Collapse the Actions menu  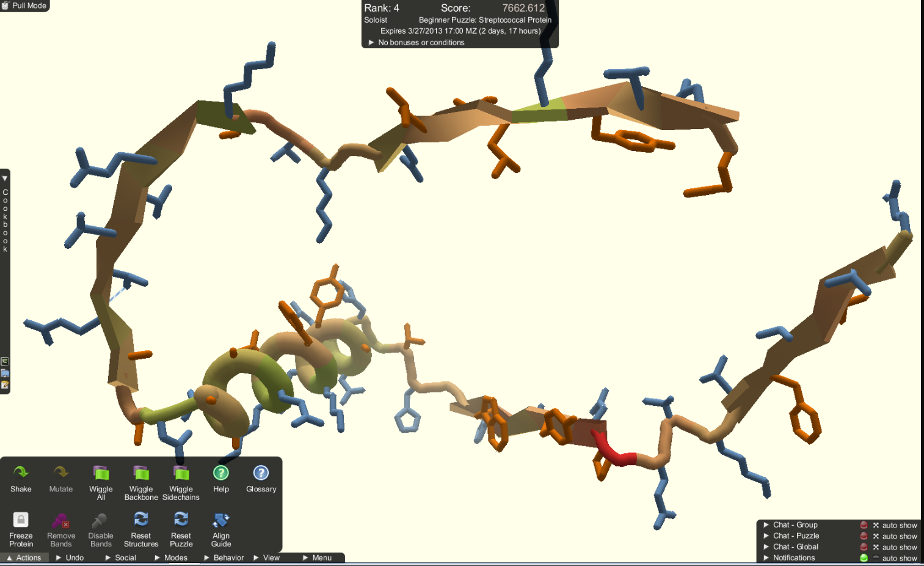pyautogui.click(x=24, y=557)
